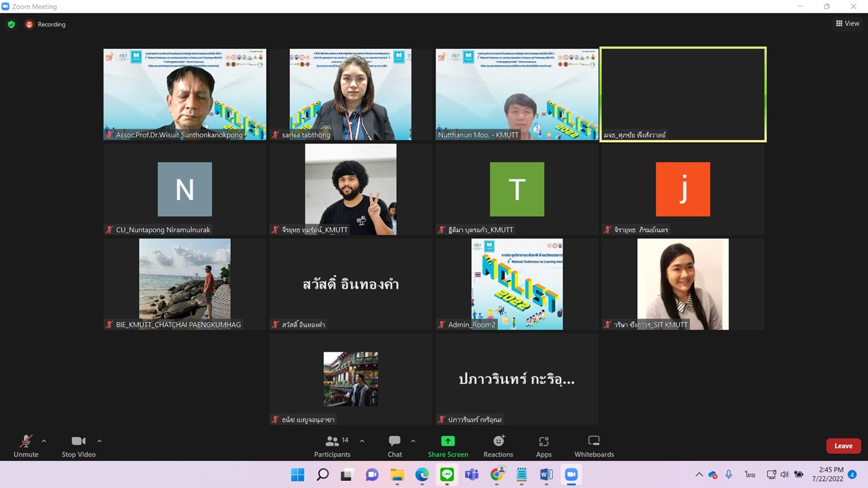Open LINE app from the taskbar
Screen dimensions: 868x488
[447, 474]
